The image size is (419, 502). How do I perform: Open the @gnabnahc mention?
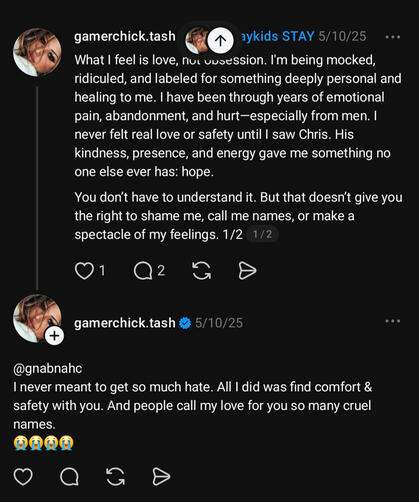pos(48,368)
